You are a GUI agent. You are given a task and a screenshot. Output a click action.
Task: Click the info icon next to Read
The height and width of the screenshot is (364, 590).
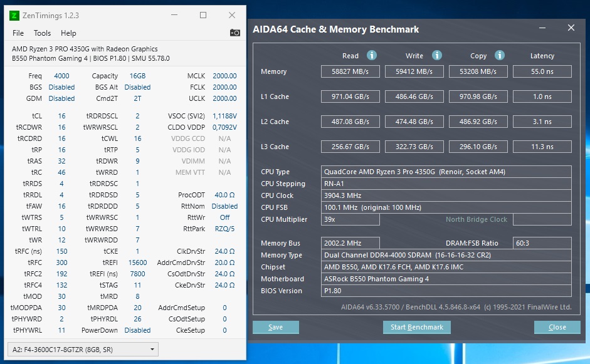[372, 55]
